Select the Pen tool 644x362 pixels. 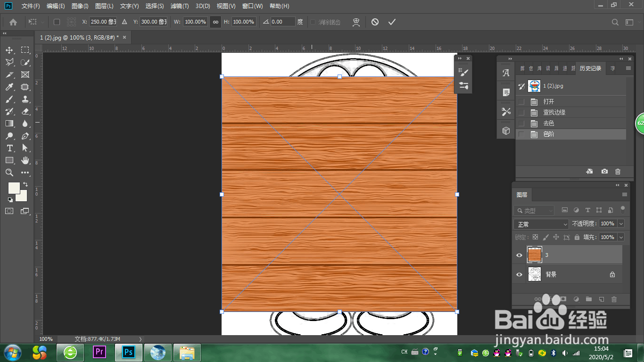pyautogui.click(x=25, y=136)
